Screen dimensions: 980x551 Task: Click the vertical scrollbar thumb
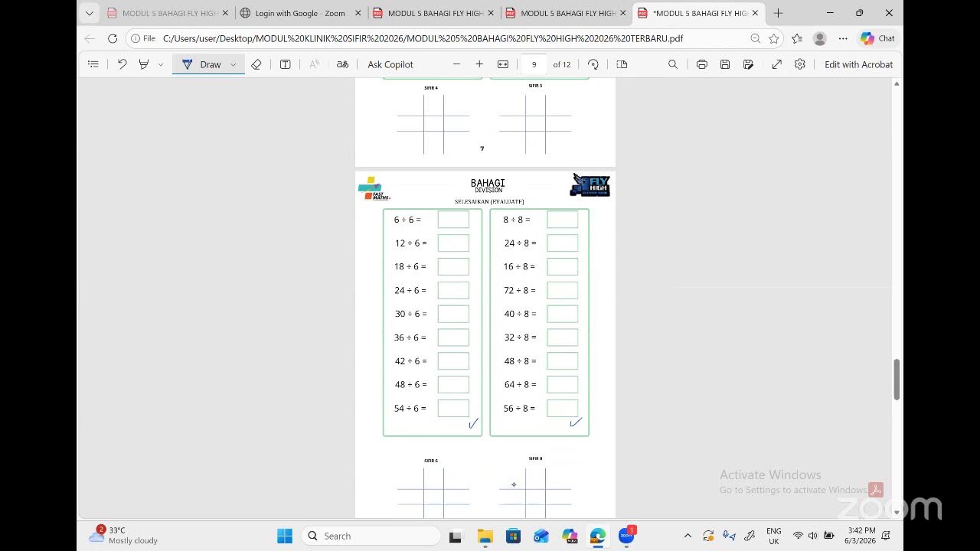pos(897,379)
